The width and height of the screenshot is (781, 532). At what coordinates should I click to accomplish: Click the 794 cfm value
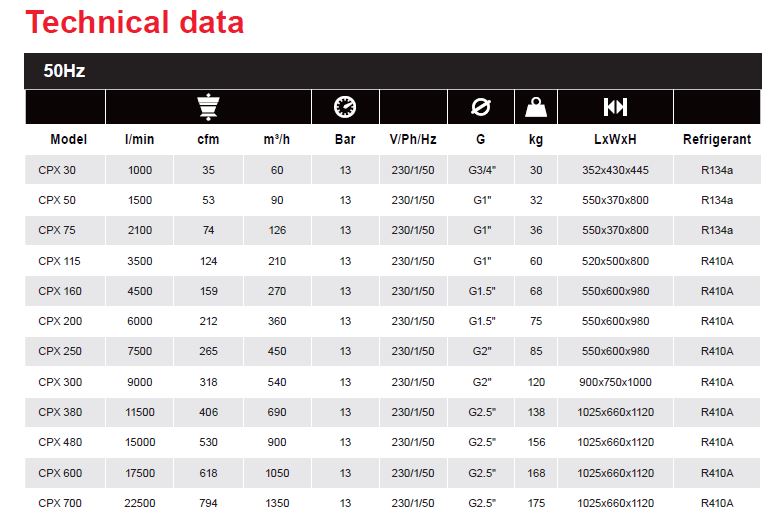(209, 503)
